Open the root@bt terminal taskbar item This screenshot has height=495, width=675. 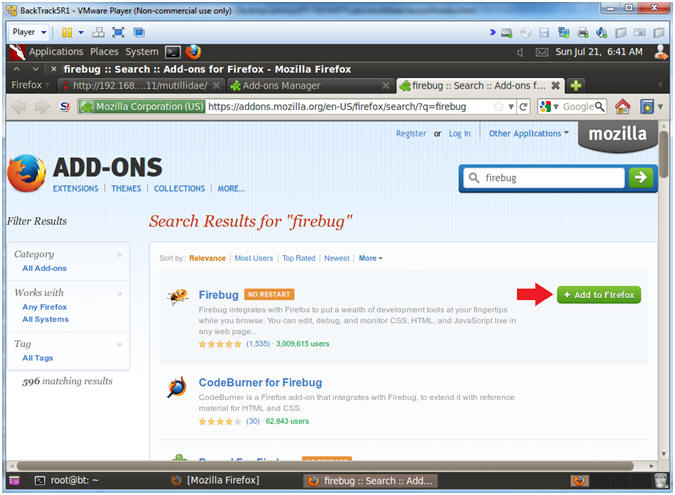click(67, 480)
